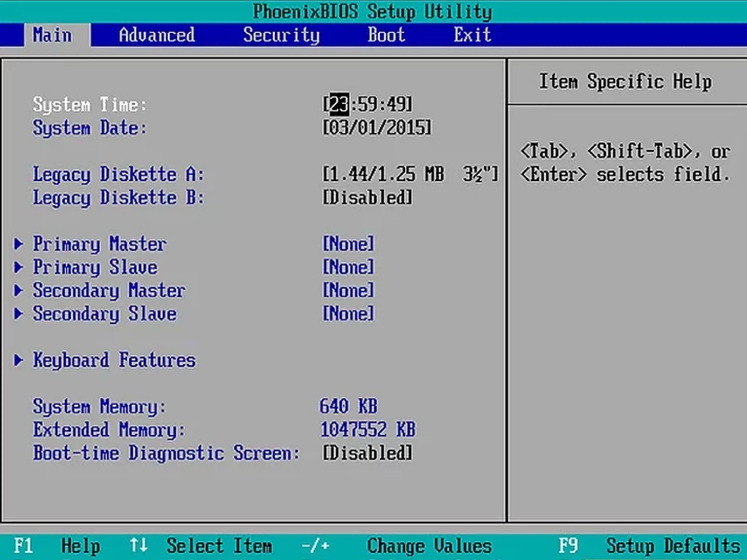Switch to the Advanced tab
Viewport: 747px width, 560px height.
[157, 35]
